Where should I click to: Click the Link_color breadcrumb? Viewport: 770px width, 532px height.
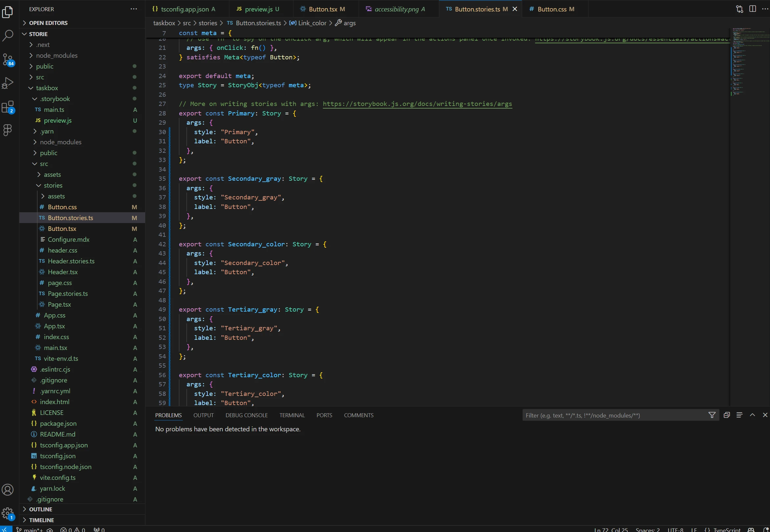308,23
